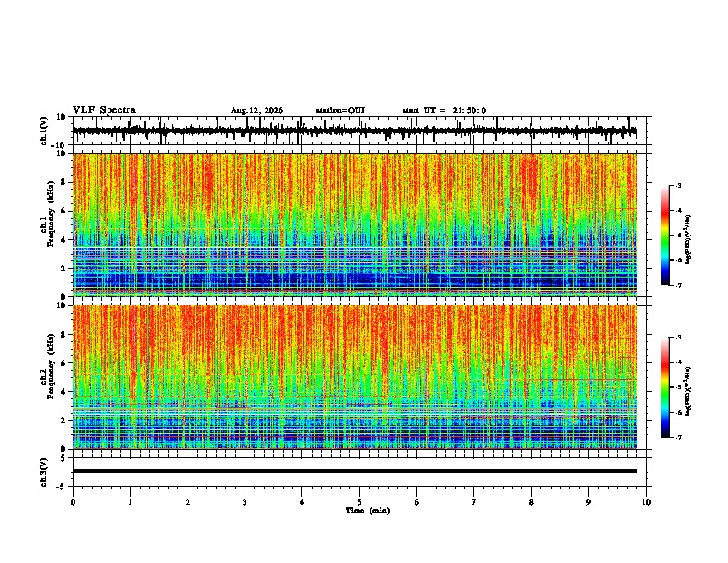Image resolution: width=728 pixels, height=563 pixels.
Task: Click tick label '9' on the Time axis
Action: pos(588,502)
